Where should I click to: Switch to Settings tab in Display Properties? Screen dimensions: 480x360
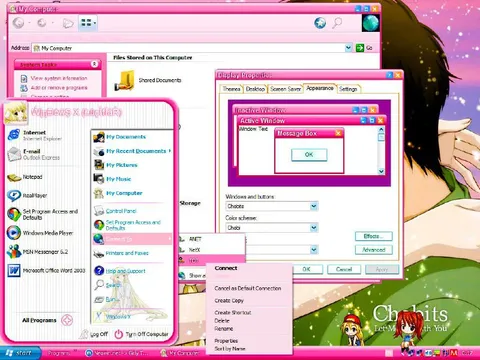(x=348, y=89)
